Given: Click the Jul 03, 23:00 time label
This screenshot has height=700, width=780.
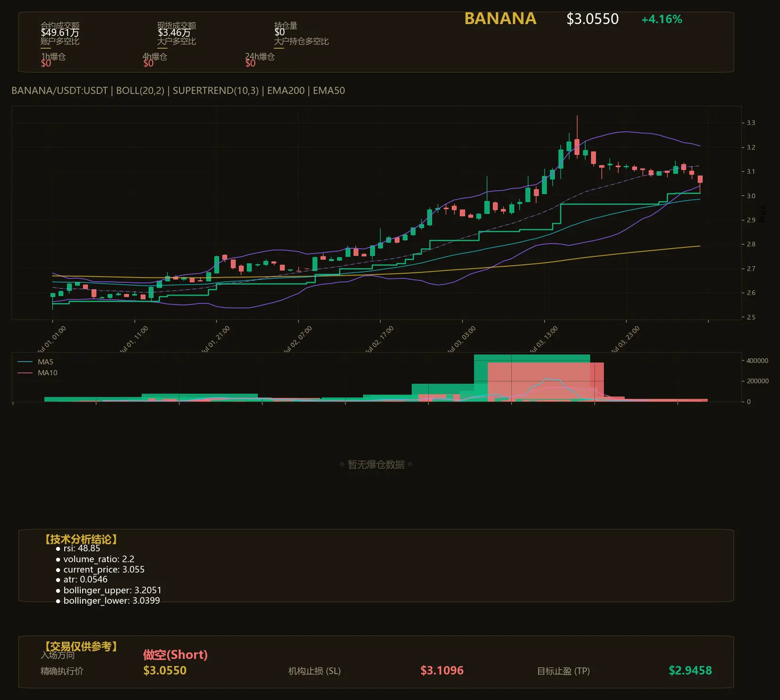Looking at the screenshot, I should [626, 339].
